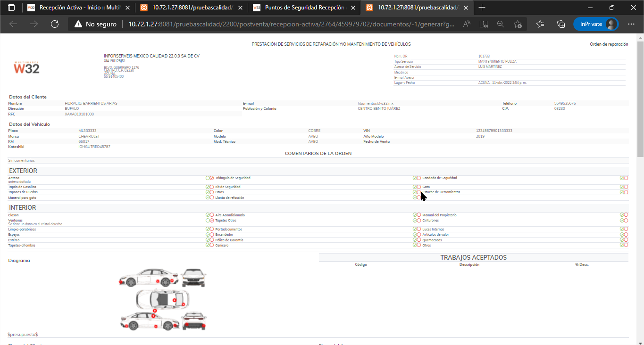Go back to the previous page
Screen dimensions: 644x345
point(13,24)
